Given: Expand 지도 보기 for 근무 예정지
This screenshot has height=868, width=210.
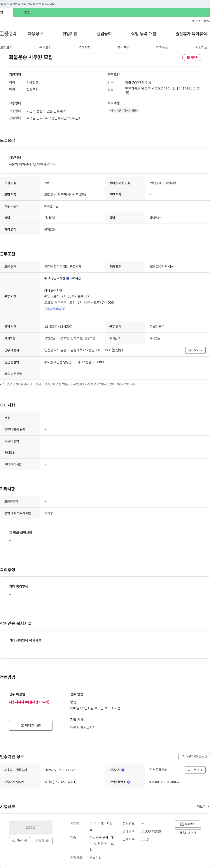Looking at the screenshot, I should (x=196, y=350).
